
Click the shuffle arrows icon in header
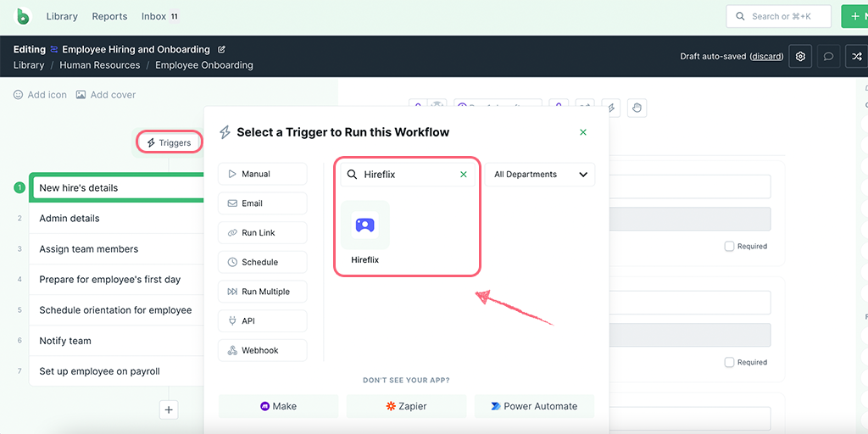pos(856,57)
